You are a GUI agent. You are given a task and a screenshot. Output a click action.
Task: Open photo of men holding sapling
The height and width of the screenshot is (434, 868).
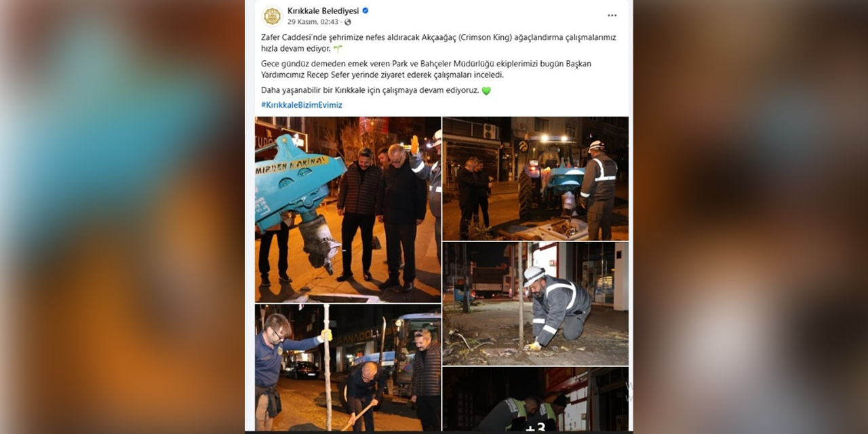tap(348, 368)
